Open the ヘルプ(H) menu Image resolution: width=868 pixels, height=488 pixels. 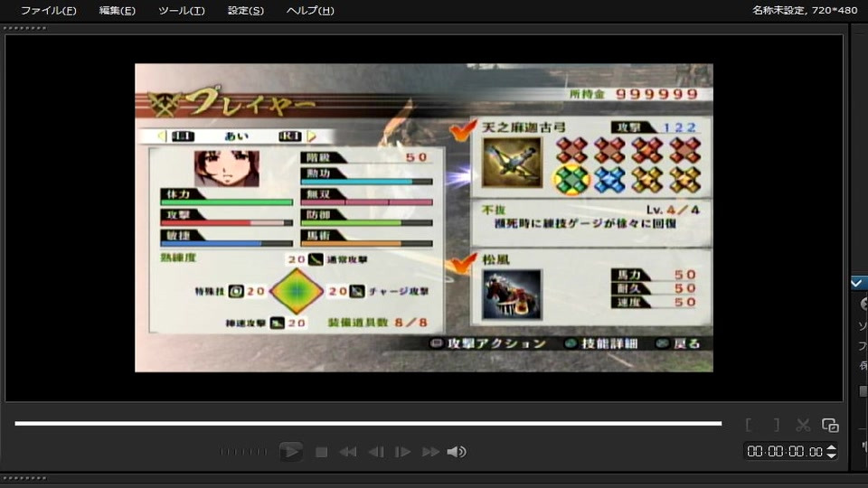(x=309, y=11)
